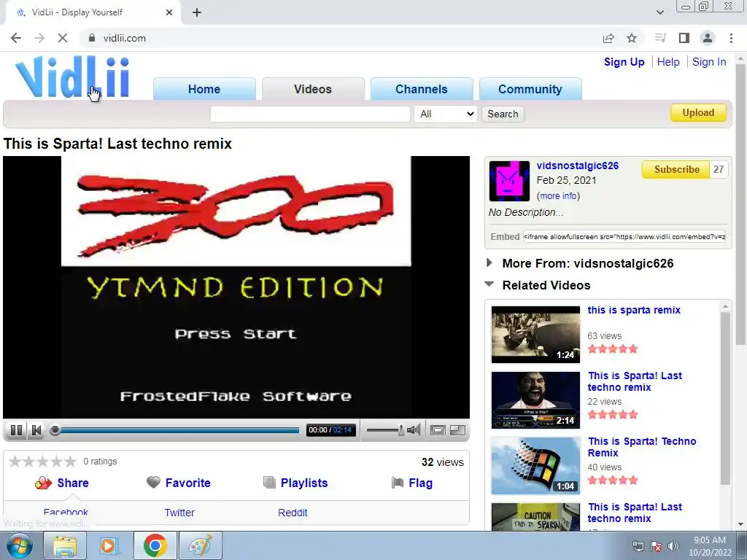Screen dimensions: 747x560
Task: Click the related videos list scrollbar
Action: [725, 397]
